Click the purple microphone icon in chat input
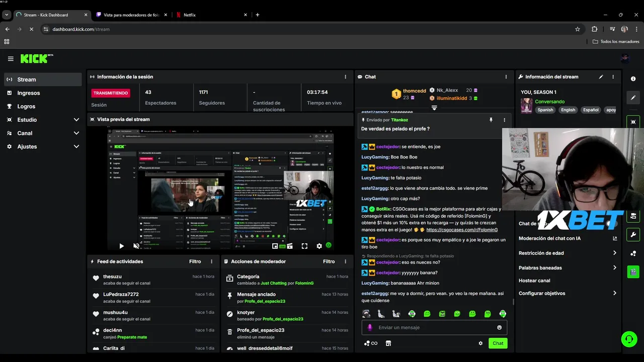Screen dimensions: 644x362 (370, 327)
